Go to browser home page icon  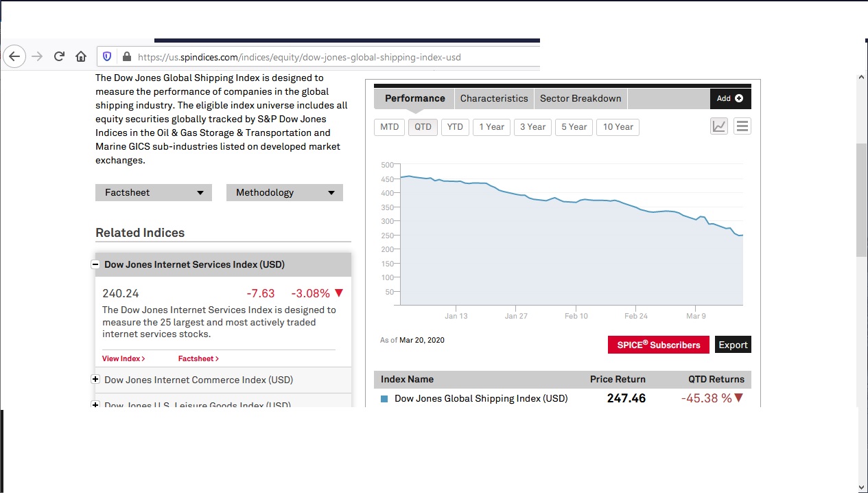tap(81, 57)
